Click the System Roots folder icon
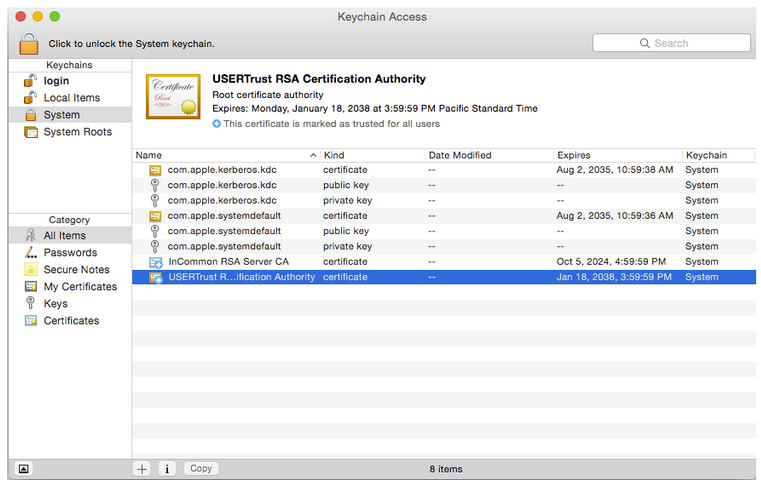The image size is (761, 485). 31,132
